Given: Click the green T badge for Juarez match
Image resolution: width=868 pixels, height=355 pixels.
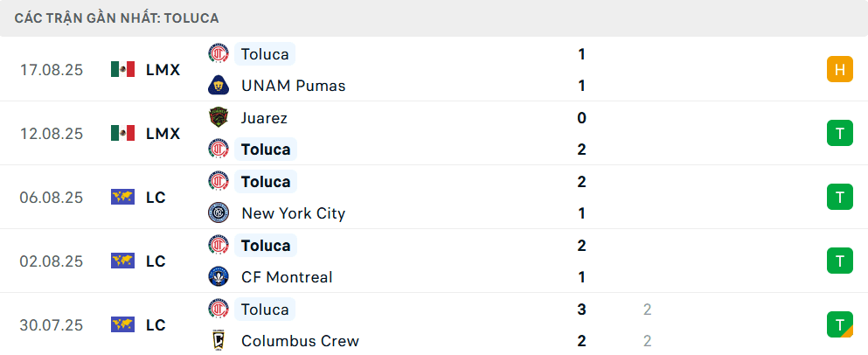Looking at the screenshot, I should coord(839,133).
